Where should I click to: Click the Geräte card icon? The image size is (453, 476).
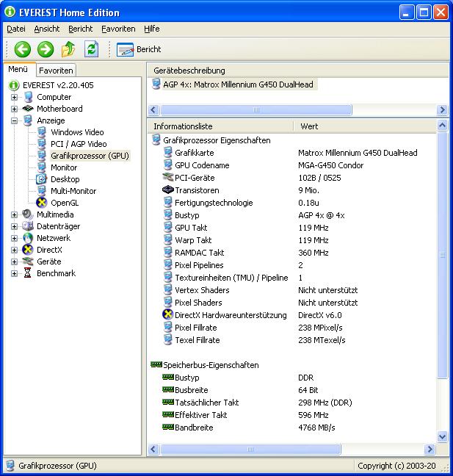click(x=28, y=261)
